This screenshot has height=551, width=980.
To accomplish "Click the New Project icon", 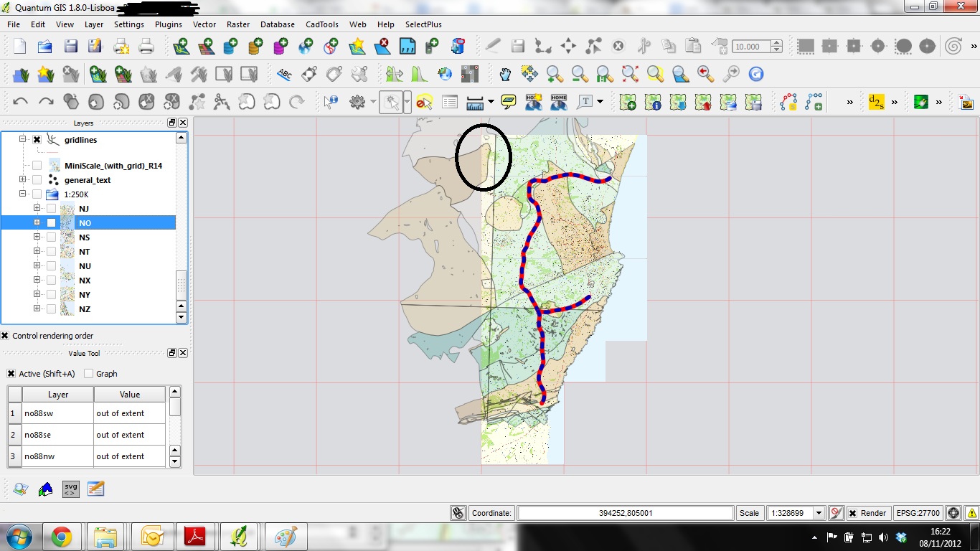I will click(x=20, y=47).
